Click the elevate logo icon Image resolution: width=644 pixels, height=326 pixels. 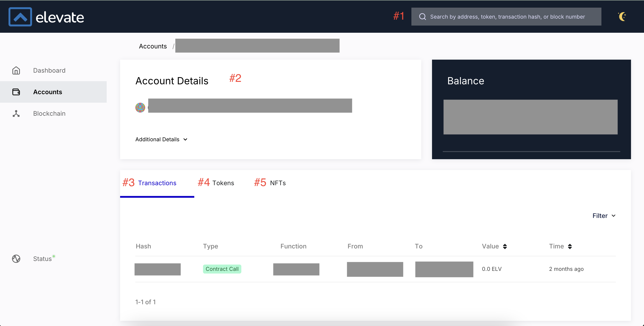[x=20, y=17]
